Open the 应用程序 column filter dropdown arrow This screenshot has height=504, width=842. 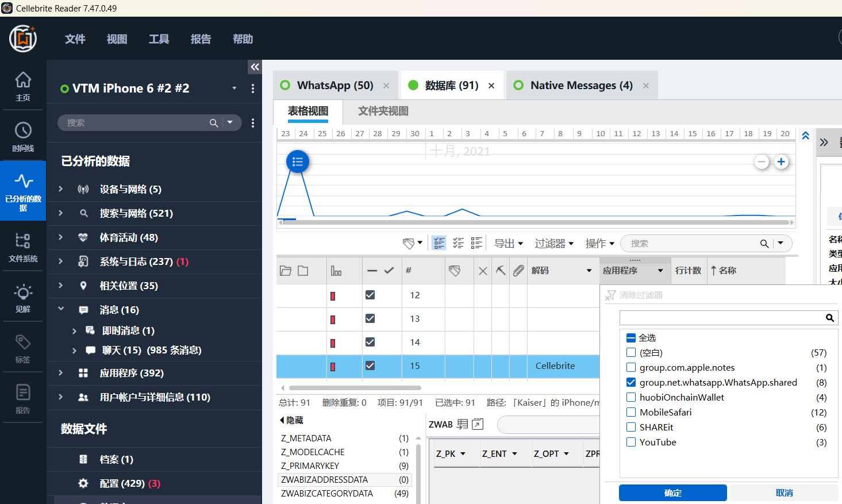pos(660,271)
